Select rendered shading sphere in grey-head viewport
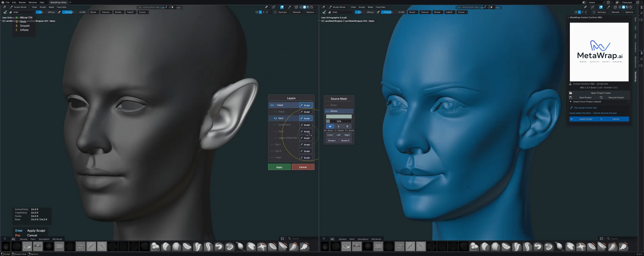Screen dimensions: 644x256 [312, 7]
